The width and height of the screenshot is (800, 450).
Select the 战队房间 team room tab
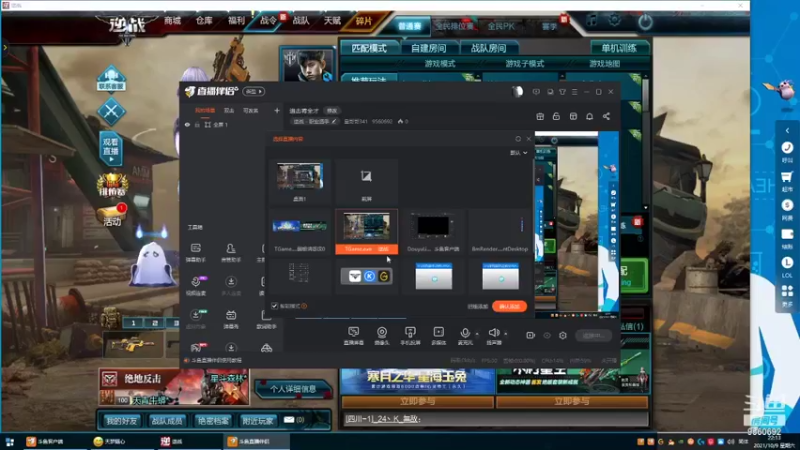click(x=488, y=48)
